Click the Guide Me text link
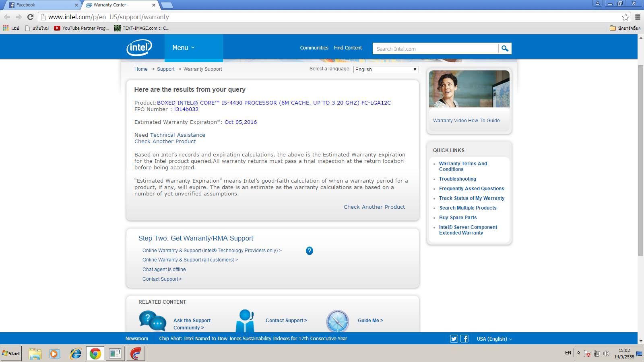This screenshot has height=362, width=644. pos(370,321)
